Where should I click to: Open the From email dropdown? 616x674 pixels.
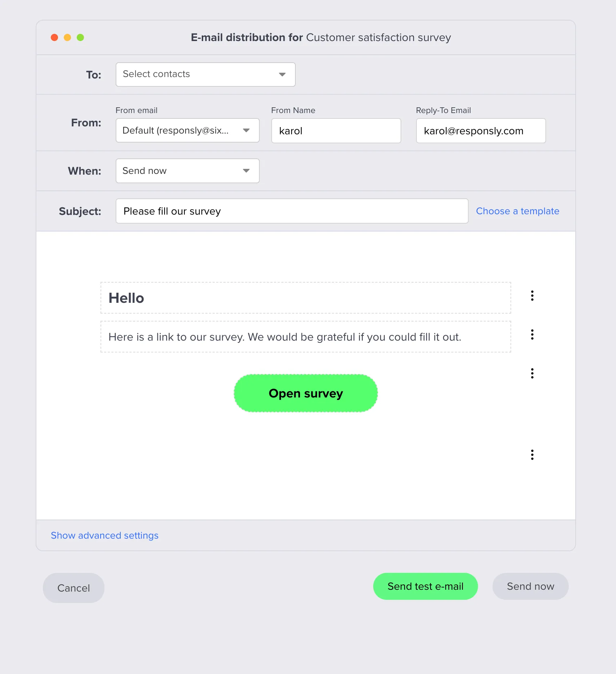click(x=187, y=130)
